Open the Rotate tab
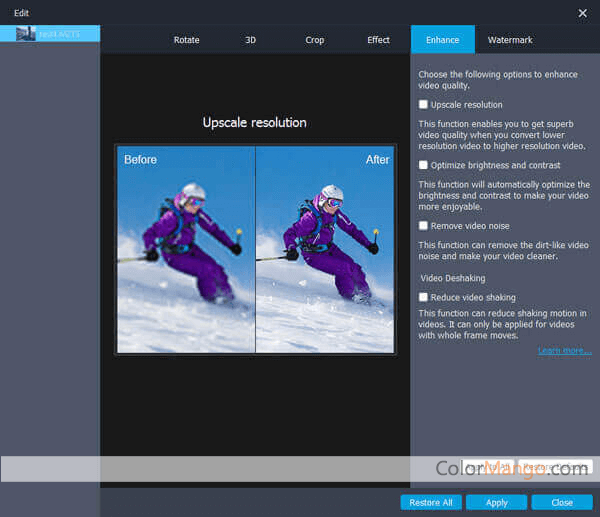Viewport: 600px width, 517px height. tap(186, 40)
